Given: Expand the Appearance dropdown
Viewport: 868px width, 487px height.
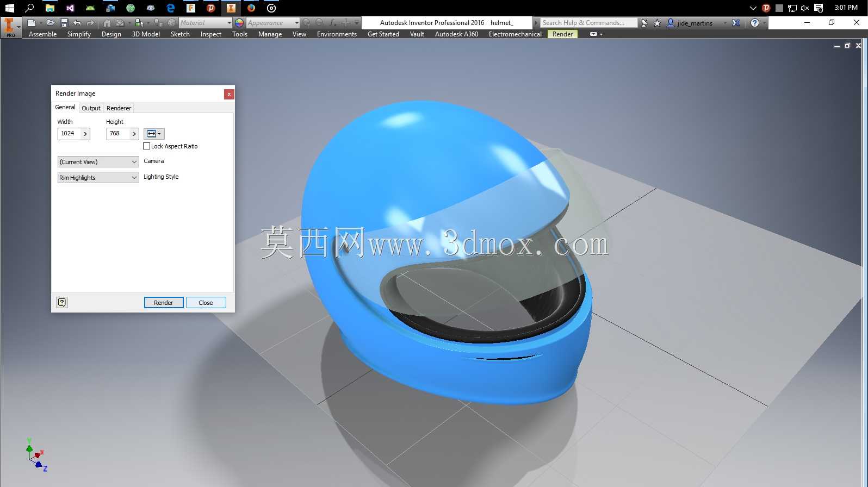Looking at the screenshot, I should point(296,23).
